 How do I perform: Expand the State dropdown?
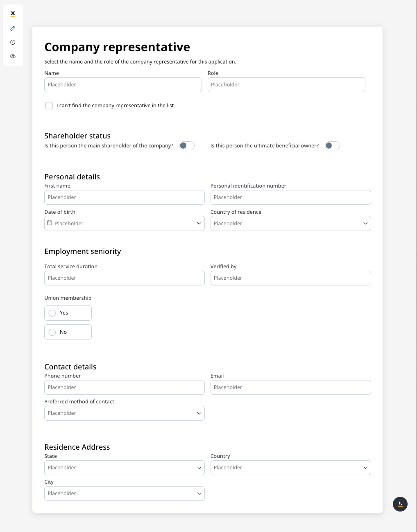click(x=125, y=468)
